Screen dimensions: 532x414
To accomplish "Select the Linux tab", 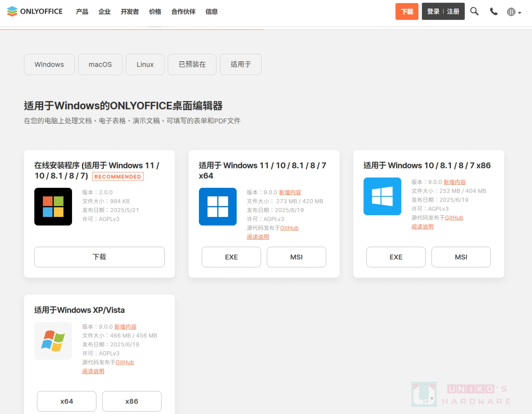I will tap(145, 65).
